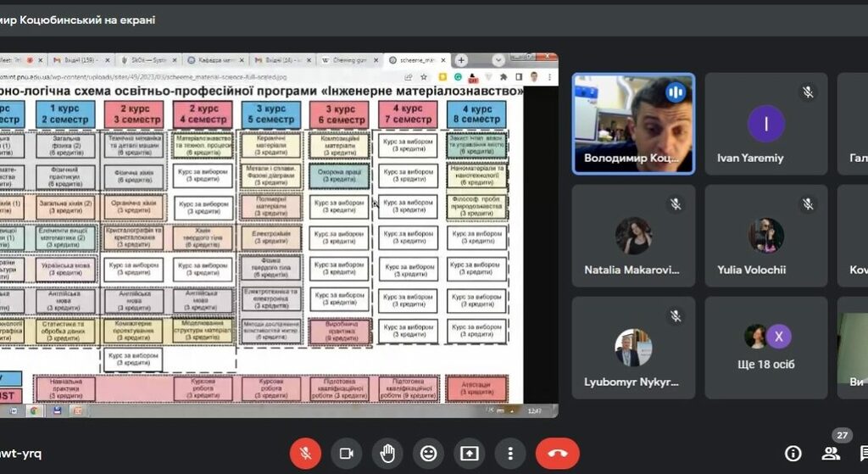
Task: Open the three-dot more options menu
Action: pyautogui.click(x=510, y=454)
